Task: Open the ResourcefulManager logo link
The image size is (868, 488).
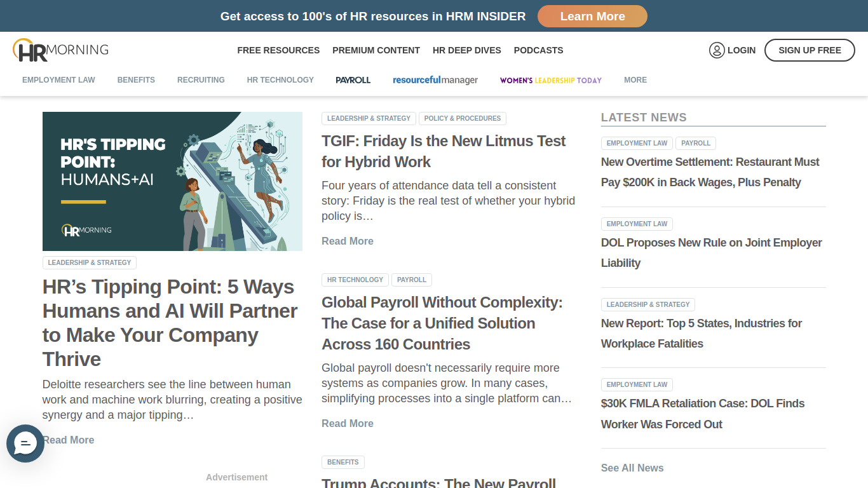Action: 435,80
